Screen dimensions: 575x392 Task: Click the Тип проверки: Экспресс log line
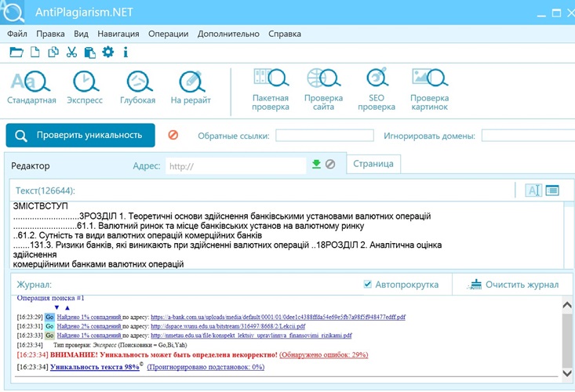pos(120,345)
